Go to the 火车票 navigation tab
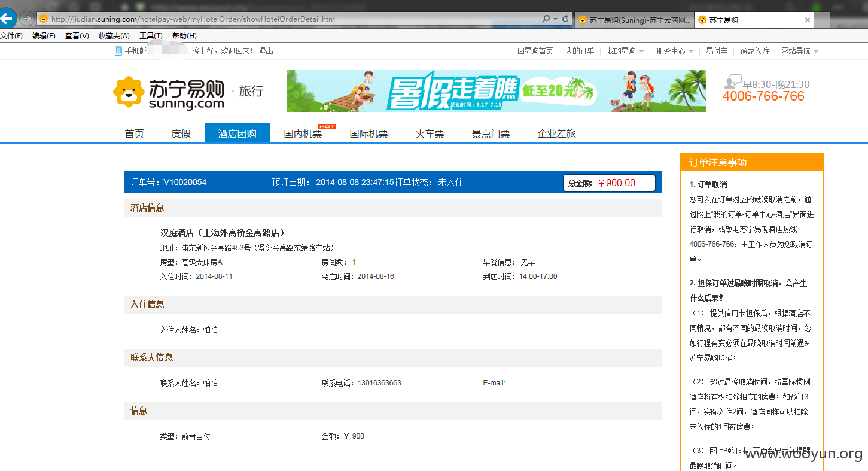 point(430,133)
